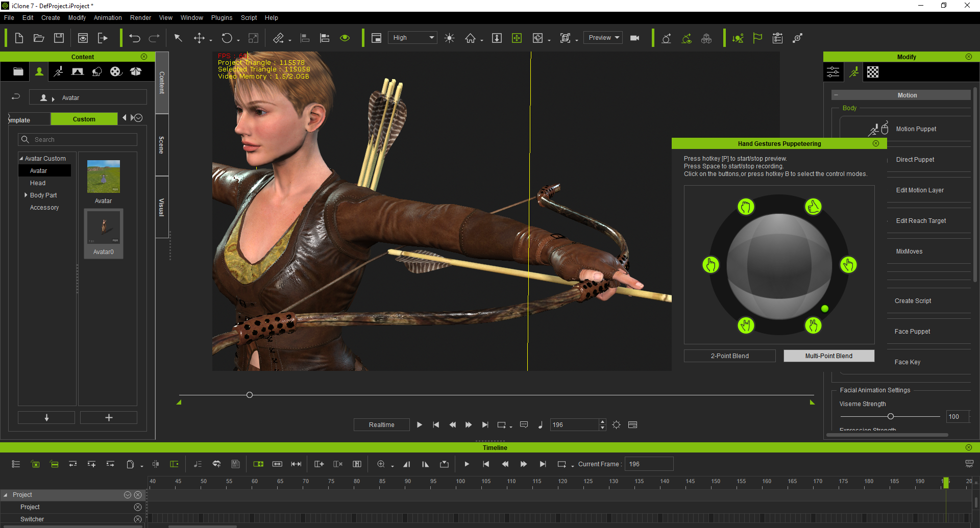Viewport: 980px width, 528px height.
Task: Toggle the snap-to-grid icon in toolbar
Action: click(x=517, y=38)
